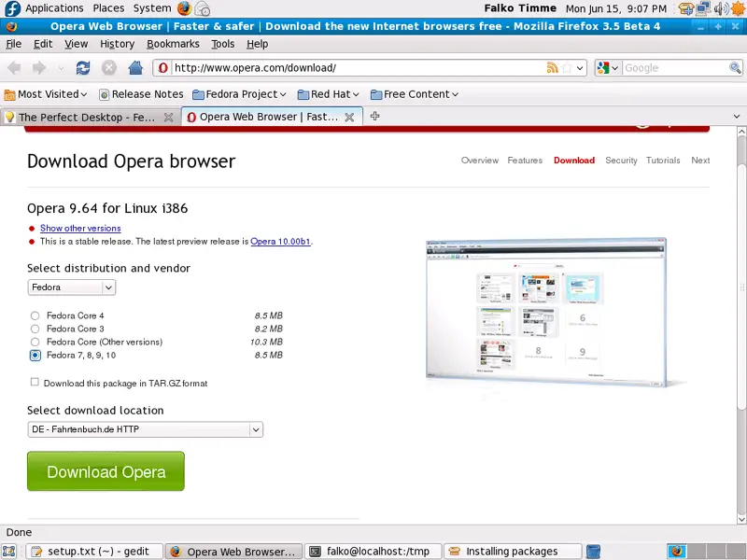The height and width of the screenshot is (560, 747).
Task: Open the Tools menu
Action: (223, 44)
